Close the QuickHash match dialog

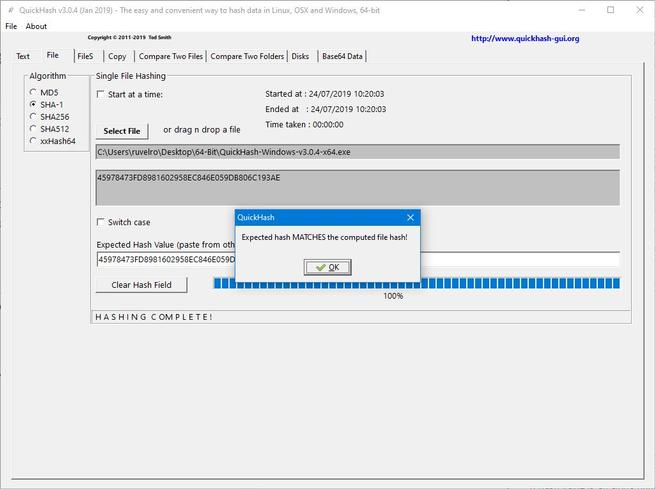tap(410, 218)
